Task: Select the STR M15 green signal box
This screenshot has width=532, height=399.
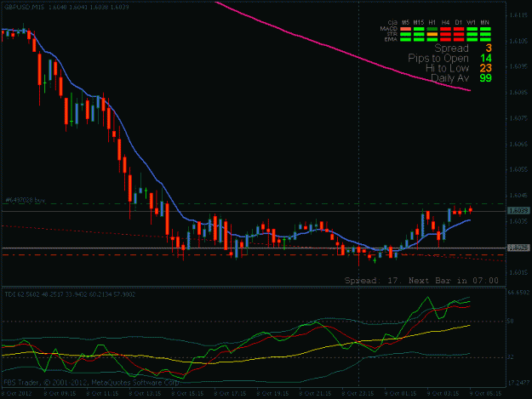Action: pyautogui.click(x=419, y=34)
